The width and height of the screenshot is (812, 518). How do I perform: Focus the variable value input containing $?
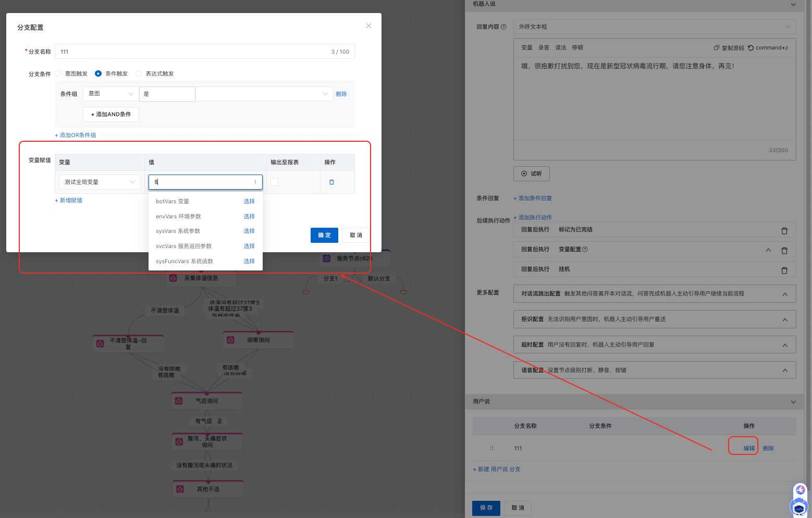point(205,182)
